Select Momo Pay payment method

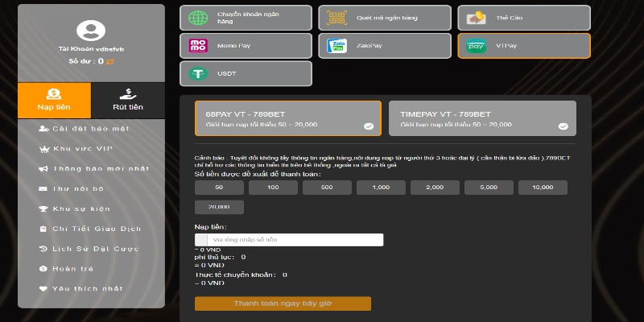tap(246, 46)
